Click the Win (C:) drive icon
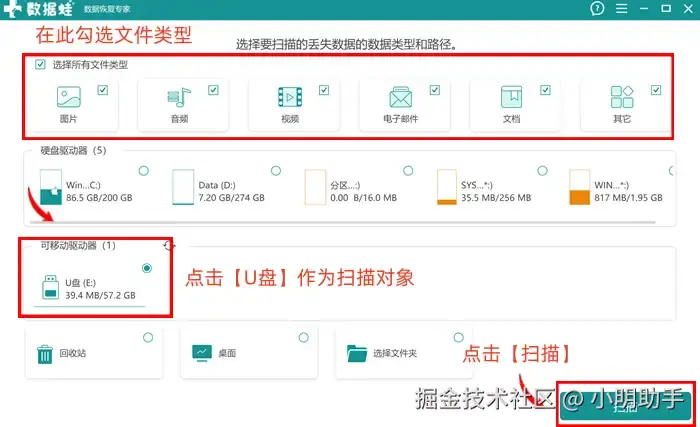700x427 pixels. coord(50,187)
